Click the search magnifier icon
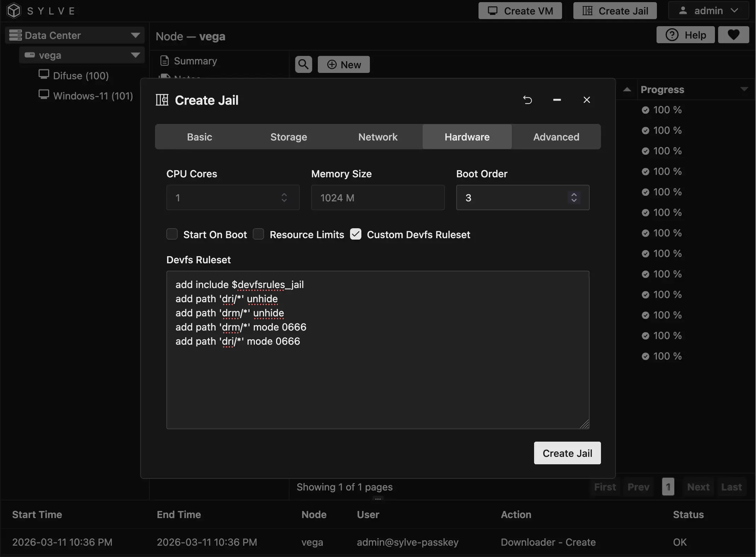 tap(303, 64)
